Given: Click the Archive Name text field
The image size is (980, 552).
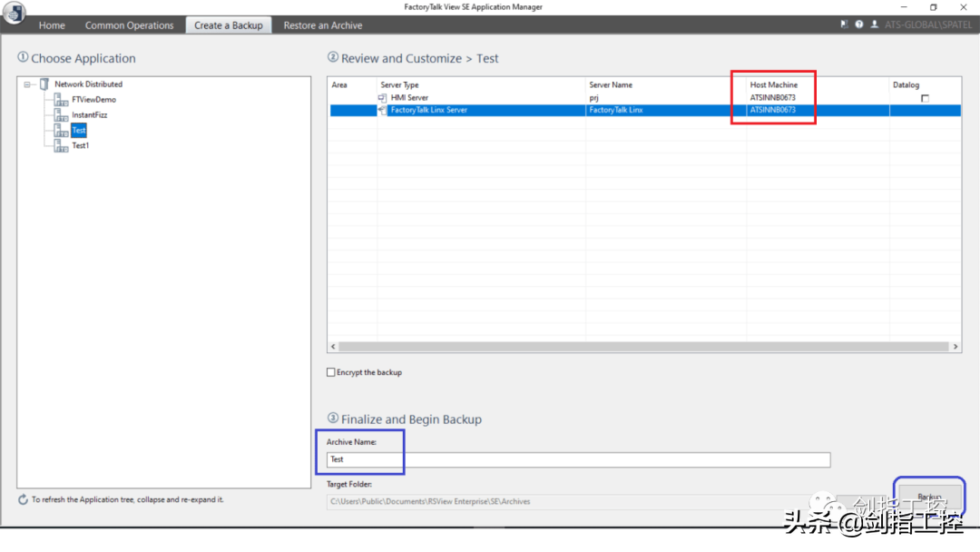Looking at the screenshot, I should [x=578, y=459].
